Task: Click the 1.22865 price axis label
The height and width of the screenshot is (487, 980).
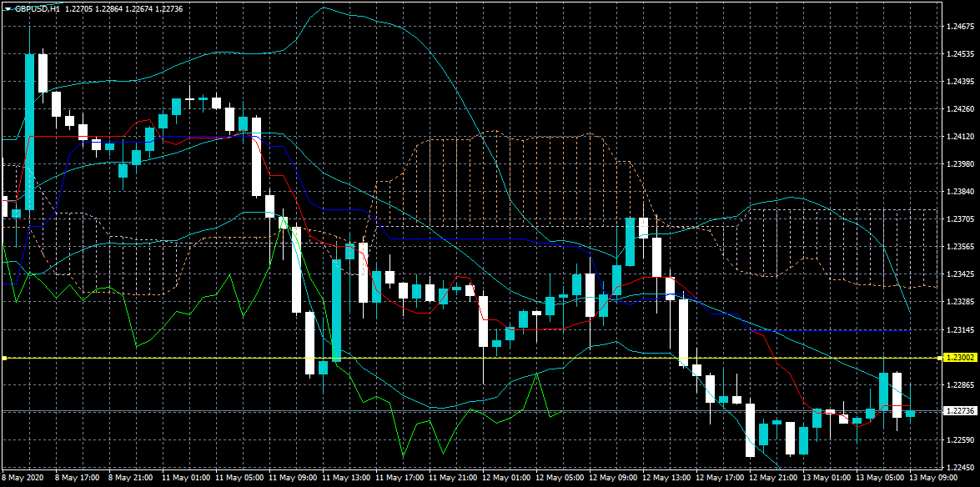Action: pos(959,384)
